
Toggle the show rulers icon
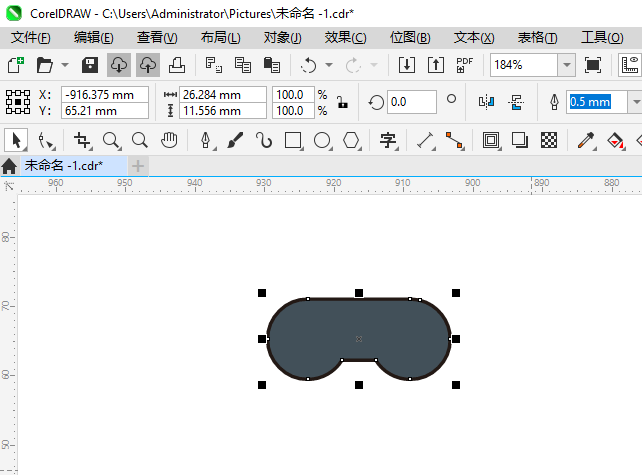click(630, 65)
